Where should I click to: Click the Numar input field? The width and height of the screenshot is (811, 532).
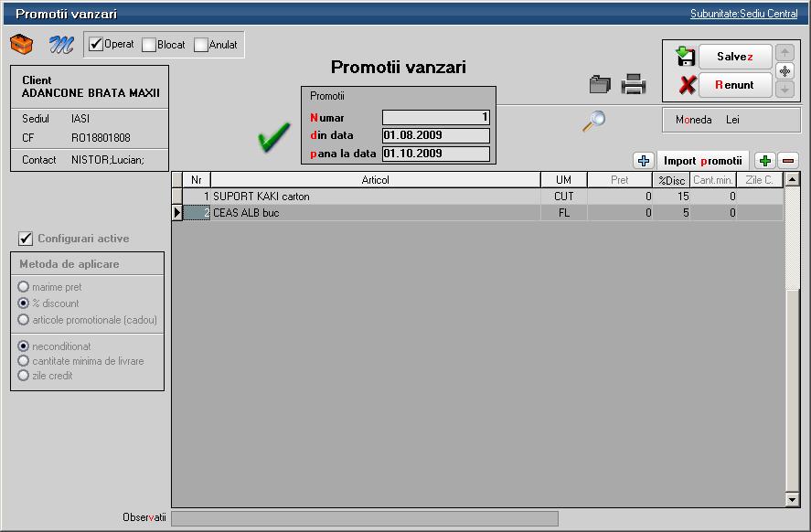click(435, 117)
